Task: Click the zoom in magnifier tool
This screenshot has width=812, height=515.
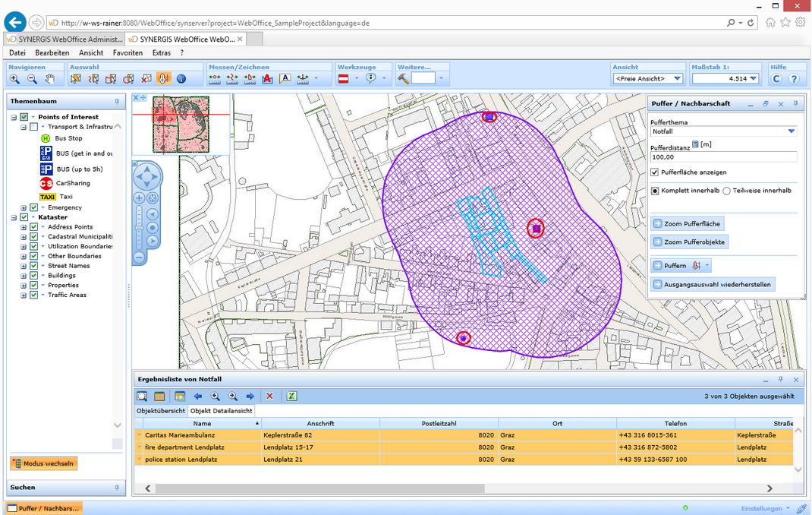Action: [14, 79]
